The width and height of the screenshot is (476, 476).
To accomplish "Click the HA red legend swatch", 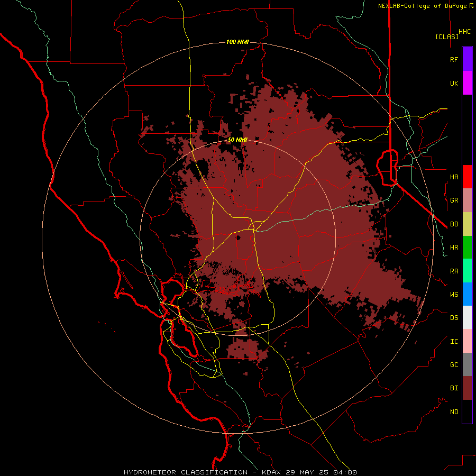I will point(467,177).
